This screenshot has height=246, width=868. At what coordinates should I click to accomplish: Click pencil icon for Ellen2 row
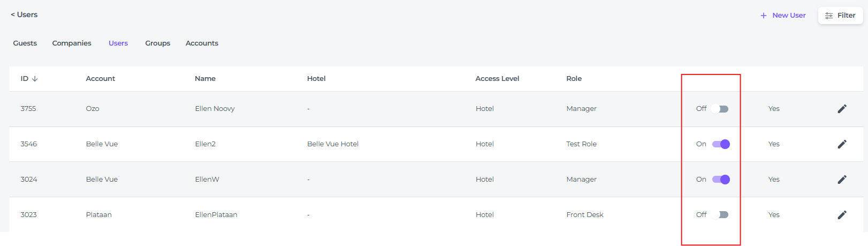(x=842, y=144)
